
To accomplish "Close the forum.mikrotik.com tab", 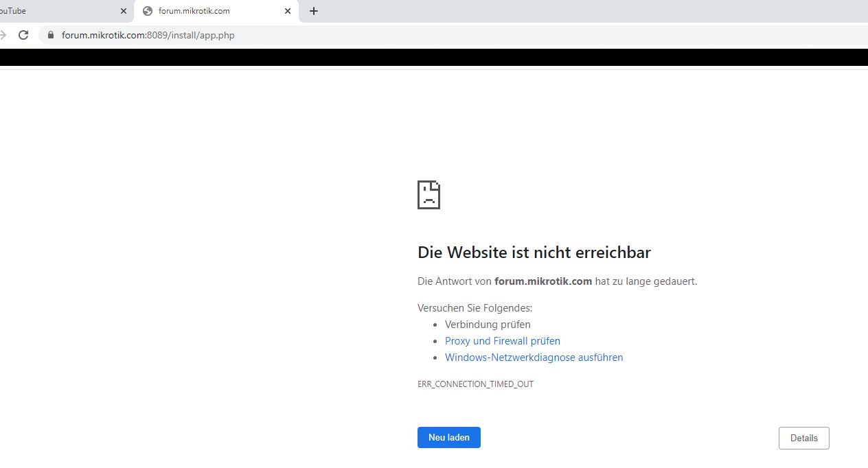I will (288, 10).
